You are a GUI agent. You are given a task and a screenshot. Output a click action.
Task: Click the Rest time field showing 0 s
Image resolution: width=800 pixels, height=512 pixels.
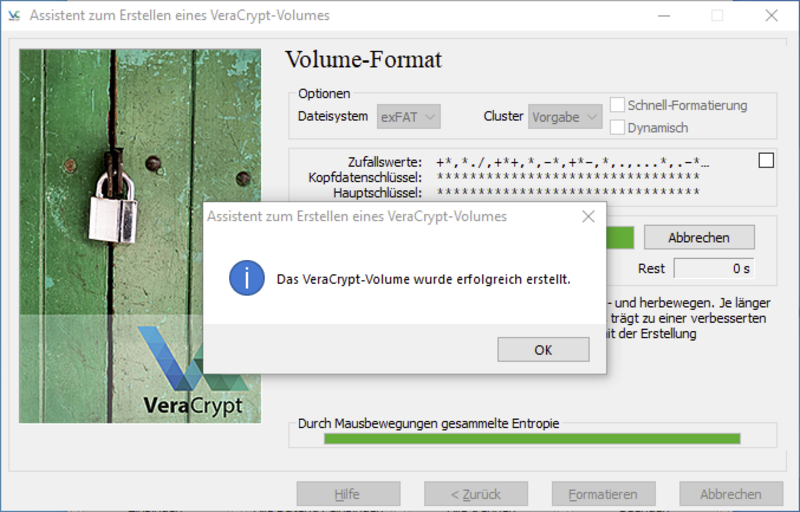tap(713, 268)
